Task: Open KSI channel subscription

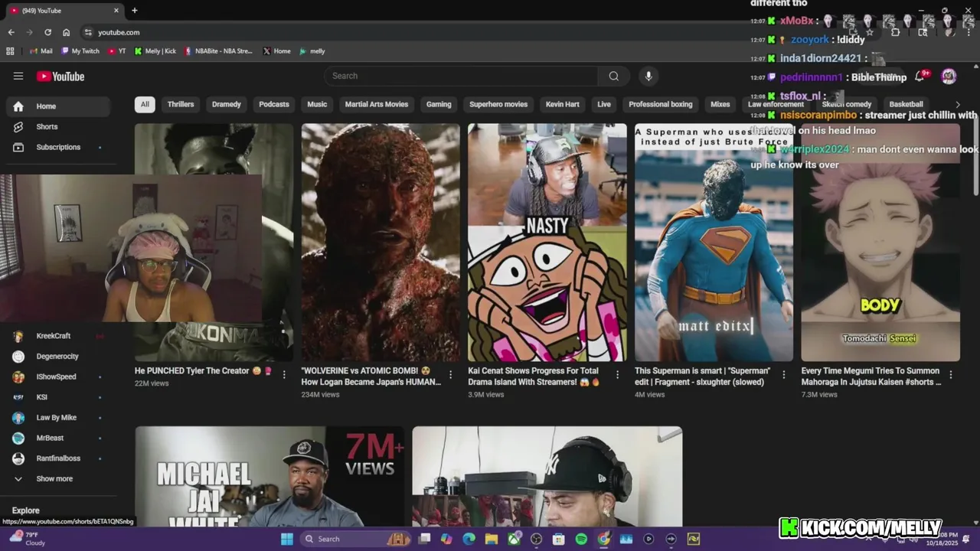Action: coord(58,397)
